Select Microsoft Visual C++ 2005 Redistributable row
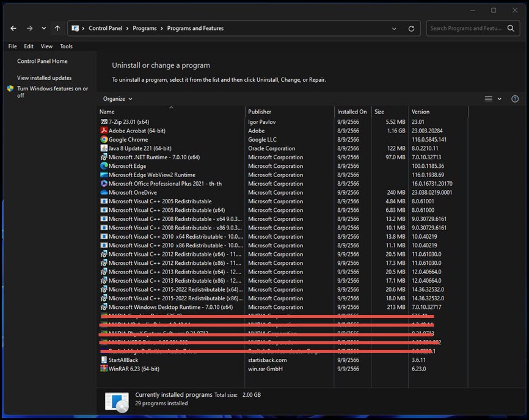Image resolution: width=529 pixels, height=420 pixels. pos(283,201)
